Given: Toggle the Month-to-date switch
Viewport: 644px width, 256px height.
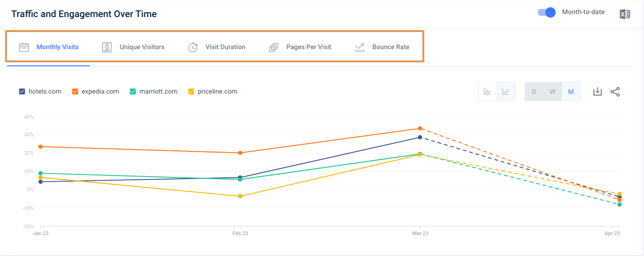Looking at the screenshot, I should pyautogui.click(x=546, y=12).
